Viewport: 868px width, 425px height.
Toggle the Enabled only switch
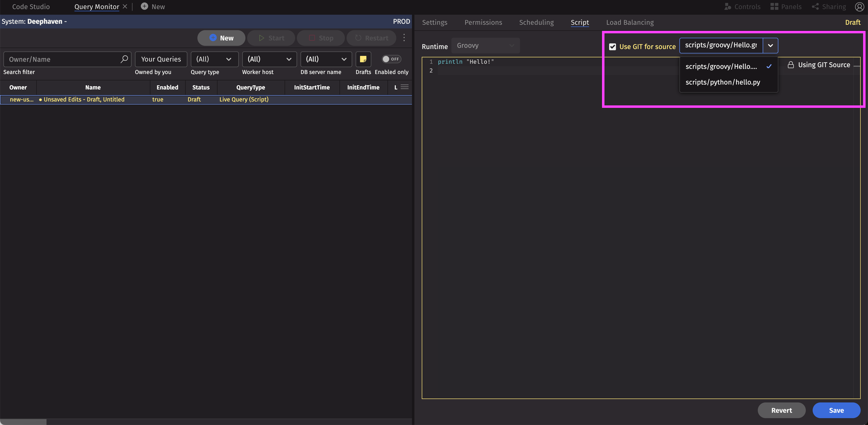coord(391,59)
